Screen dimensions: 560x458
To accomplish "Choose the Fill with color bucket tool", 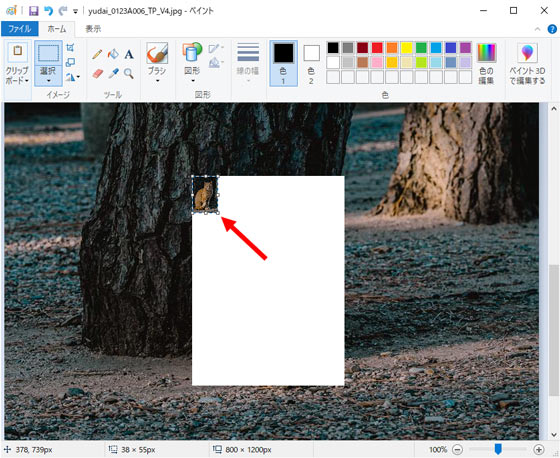I will click(x=113, y=54).
